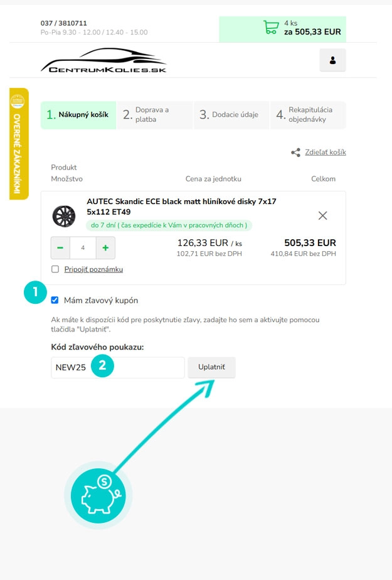Click the Zdieľať košík link
The height and width of the screenshot is (580, 392).
(x=325, y=153)
